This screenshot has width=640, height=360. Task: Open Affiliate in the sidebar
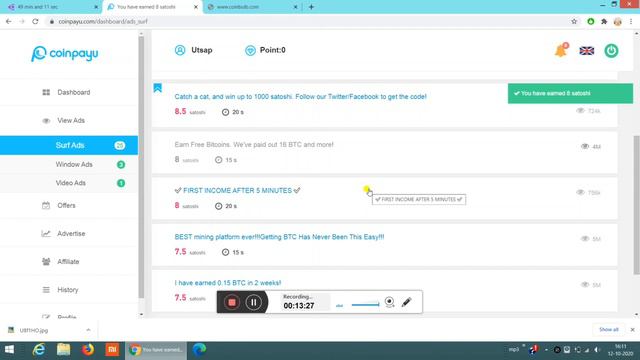69,262
